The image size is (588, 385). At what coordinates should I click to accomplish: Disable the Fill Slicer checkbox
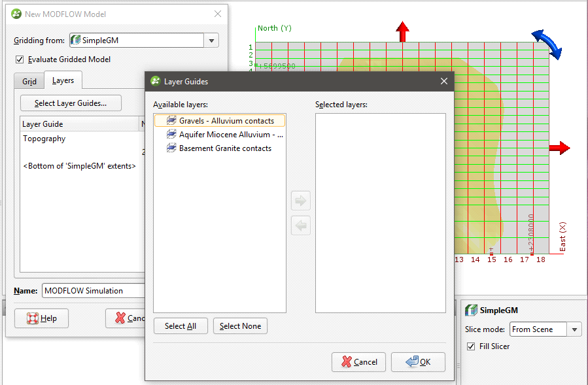[471, 346]
